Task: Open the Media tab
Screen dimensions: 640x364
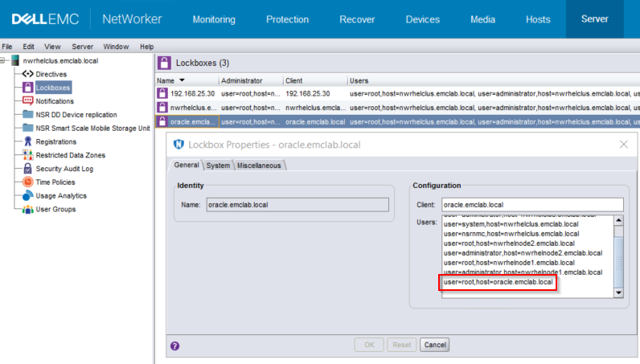Action: [482, 19]
